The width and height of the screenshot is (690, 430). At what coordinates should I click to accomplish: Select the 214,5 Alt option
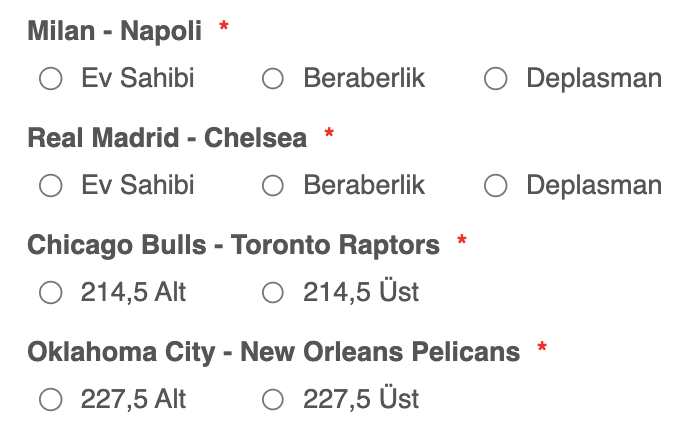point(51,293)
